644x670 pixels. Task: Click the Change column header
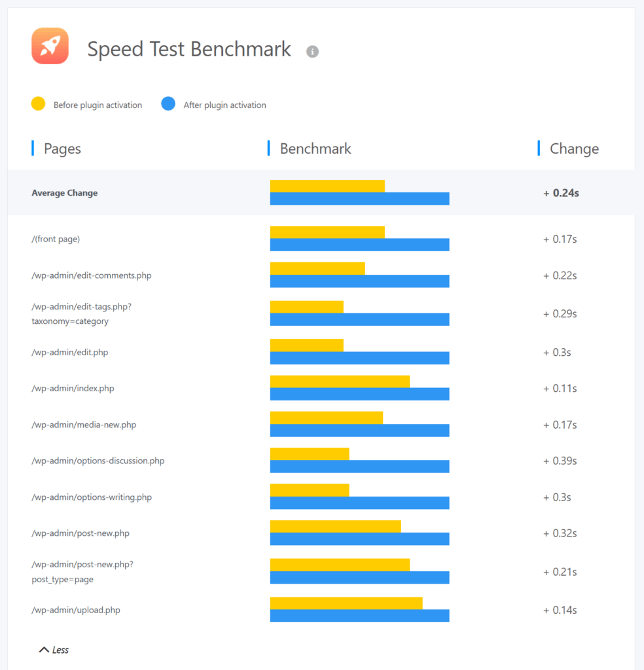pyautogui.click(x=574, y=149)
